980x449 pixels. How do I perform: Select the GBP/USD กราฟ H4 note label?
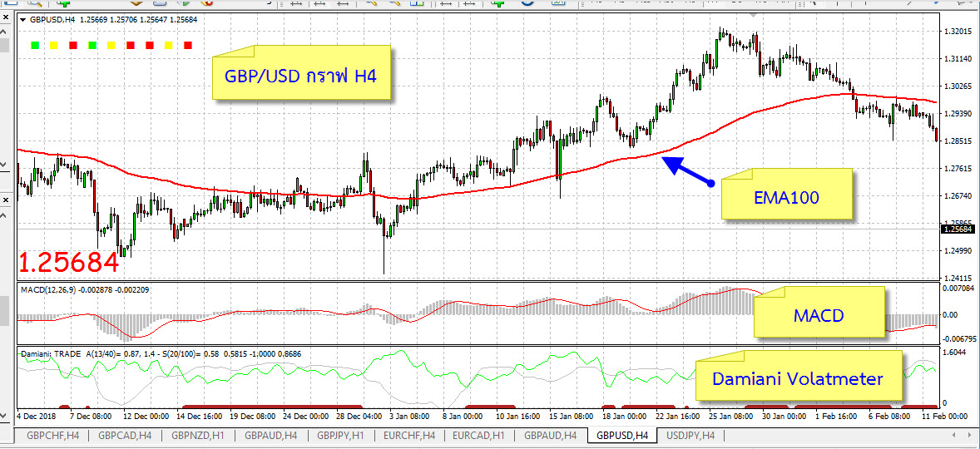301,76
